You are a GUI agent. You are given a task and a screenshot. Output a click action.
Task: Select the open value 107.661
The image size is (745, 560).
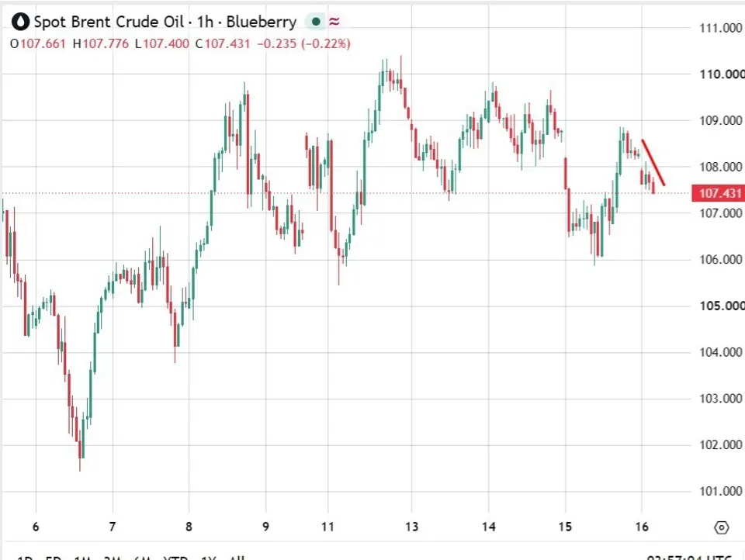pos(43,44)
